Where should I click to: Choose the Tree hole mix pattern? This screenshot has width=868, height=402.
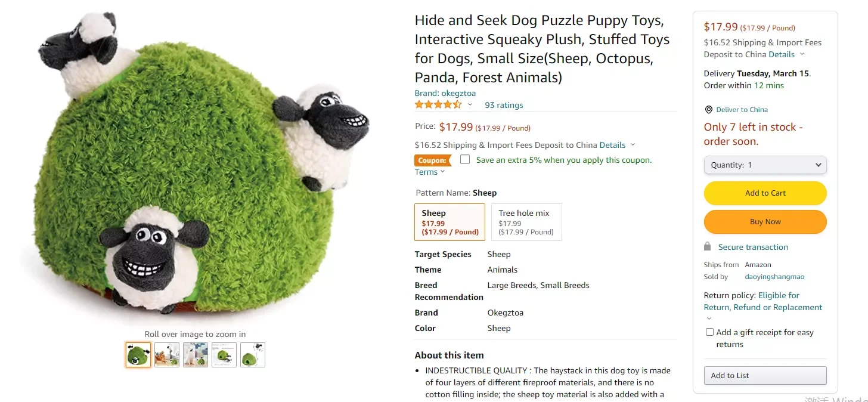pos(526,222)
